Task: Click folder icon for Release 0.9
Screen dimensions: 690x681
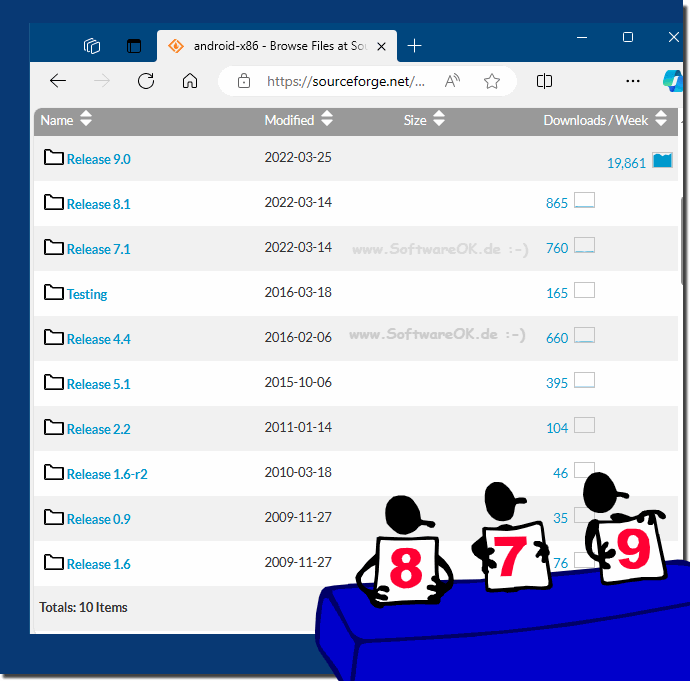Action: (54, 517)
